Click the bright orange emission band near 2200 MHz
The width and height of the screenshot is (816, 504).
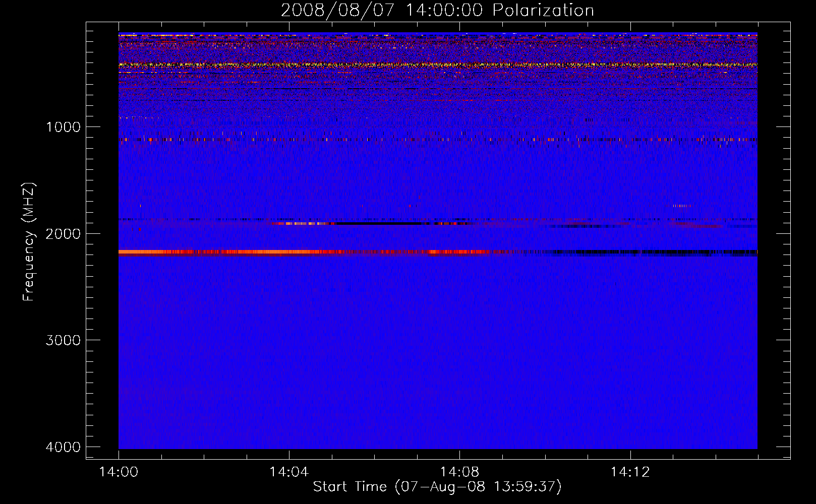[303, 252]
